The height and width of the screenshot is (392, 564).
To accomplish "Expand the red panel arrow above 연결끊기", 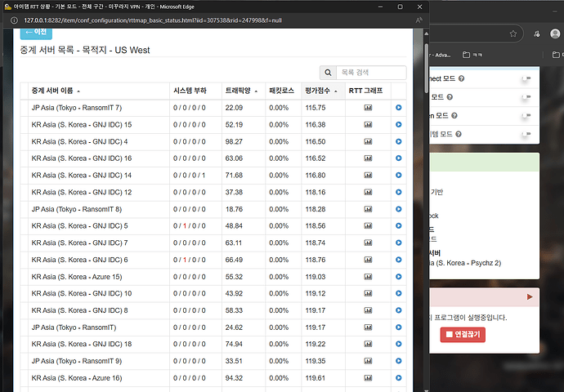I will (529, 296).
